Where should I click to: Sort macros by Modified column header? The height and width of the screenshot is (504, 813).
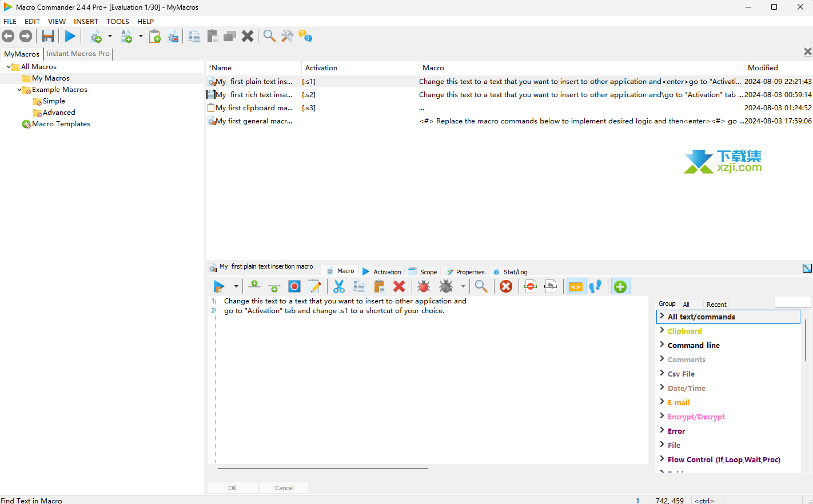(x=776, y=67)
